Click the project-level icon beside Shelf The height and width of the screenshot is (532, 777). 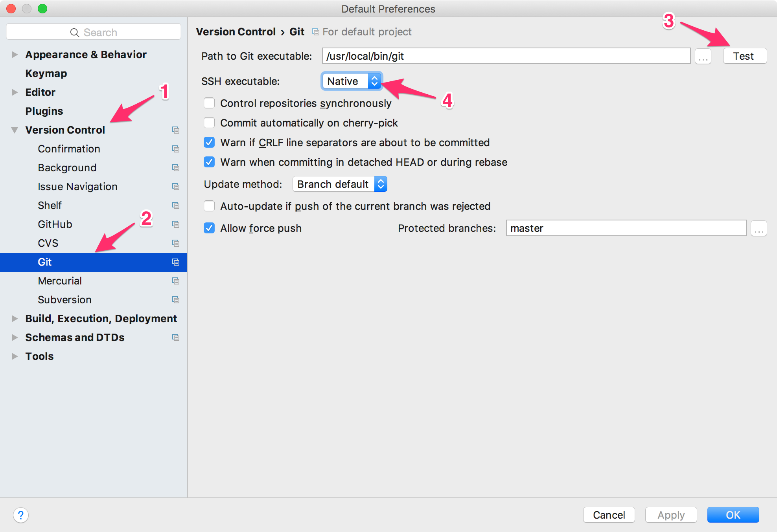coord(176,205)
